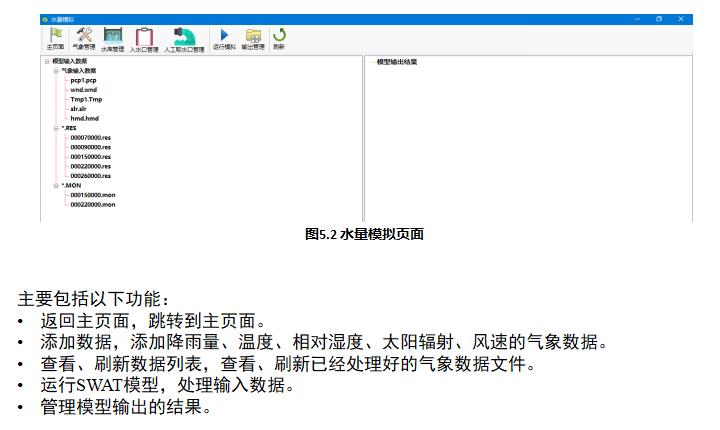The width and height of the screenshot is (720, 430).
Task: Select 000150000.mon file
Action: click(93, 195)
